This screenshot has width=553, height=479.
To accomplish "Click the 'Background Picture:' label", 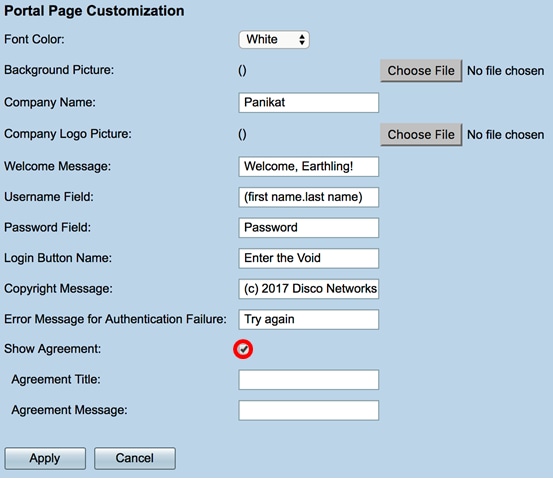I will (59, 70).
